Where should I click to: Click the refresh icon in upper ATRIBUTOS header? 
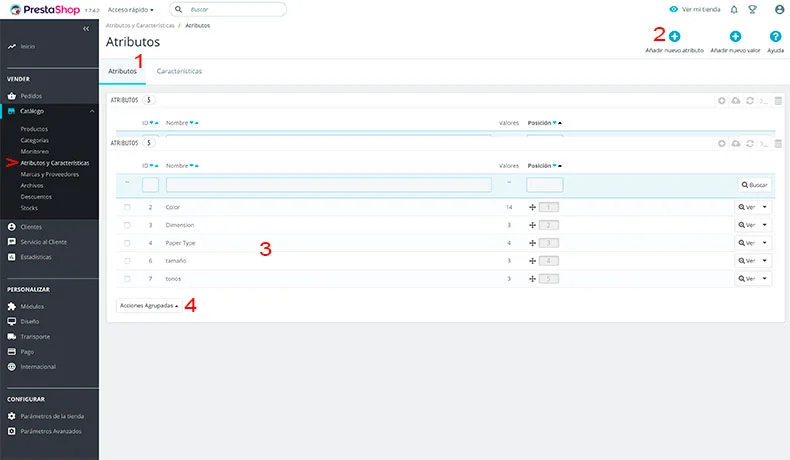point(750,101)
